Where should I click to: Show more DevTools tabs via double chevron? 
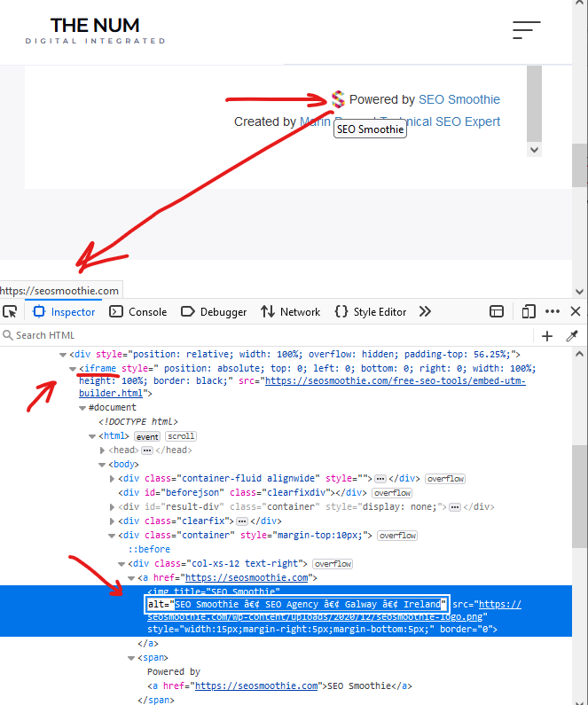coord(425,311)
